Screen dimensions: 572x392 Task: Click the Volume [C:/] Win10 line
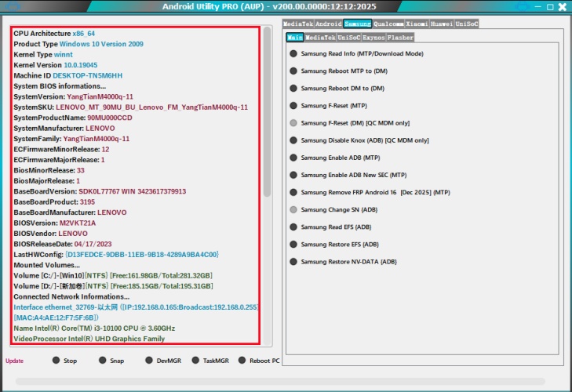click(113, 276)
